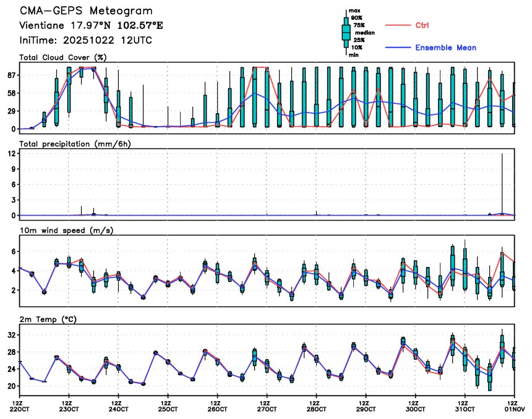The image size is (532, 419).
Task: Click the 29 tick on cloud cover axis
Action: coord(11,111)
